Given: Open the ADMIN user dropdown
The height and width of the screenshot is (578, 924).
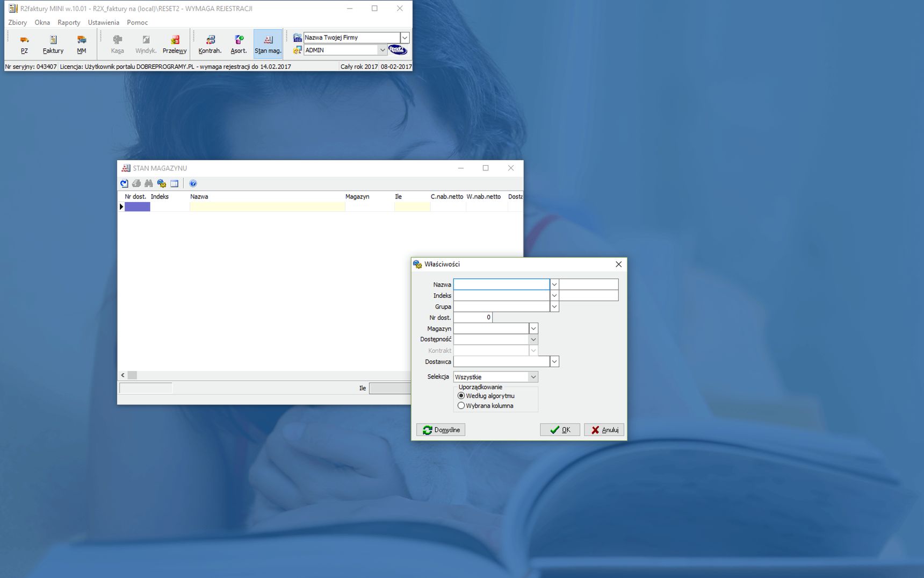Looking at the screenshot, I should click(x=382, y=50).
